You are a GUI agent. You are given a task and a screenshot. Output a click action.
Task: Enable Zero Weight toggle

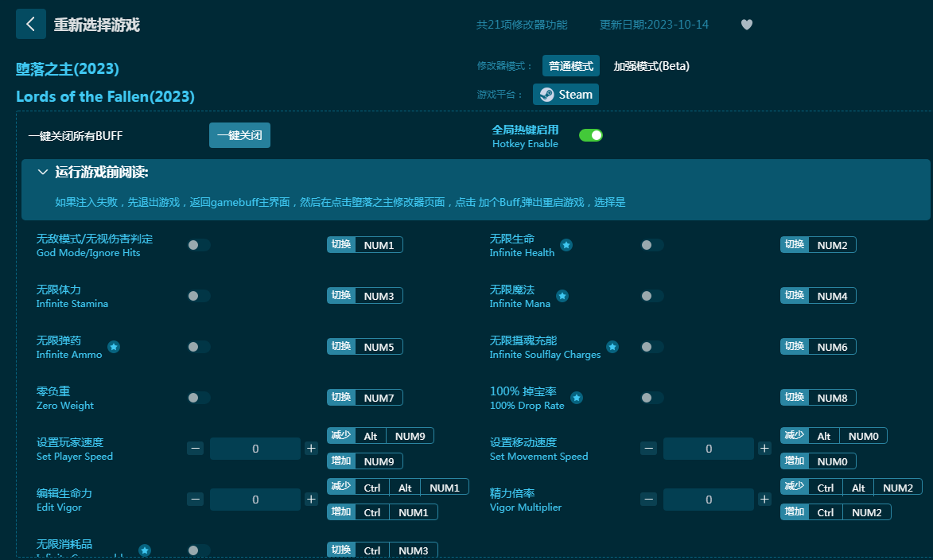tap(199, 398)
